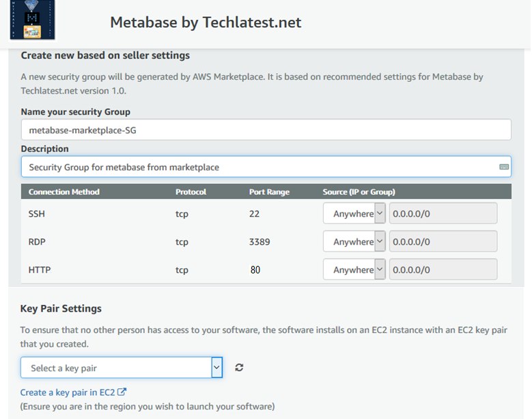Click the external link icon beside EC2
Image resolution: width=532 pixels, height=419 pixels.
(122, 392)
